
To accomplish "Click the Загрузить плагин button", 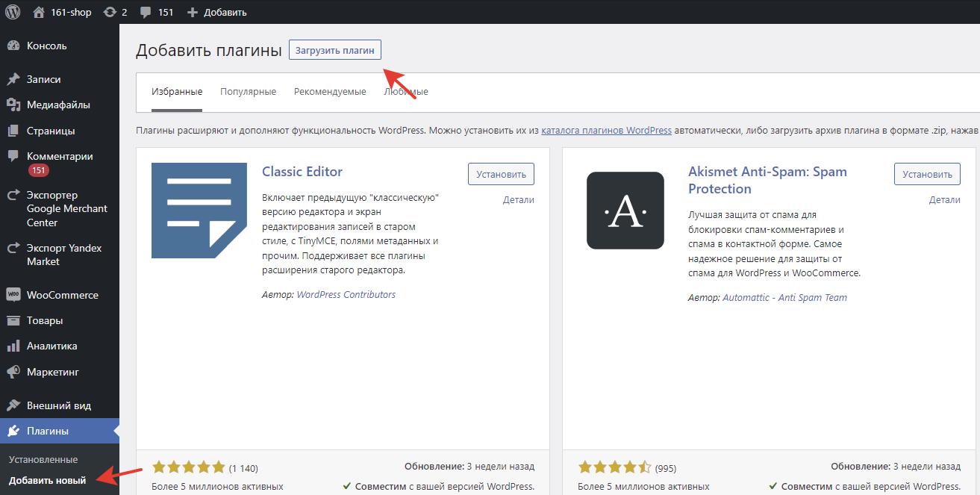I will pos(335,50).
